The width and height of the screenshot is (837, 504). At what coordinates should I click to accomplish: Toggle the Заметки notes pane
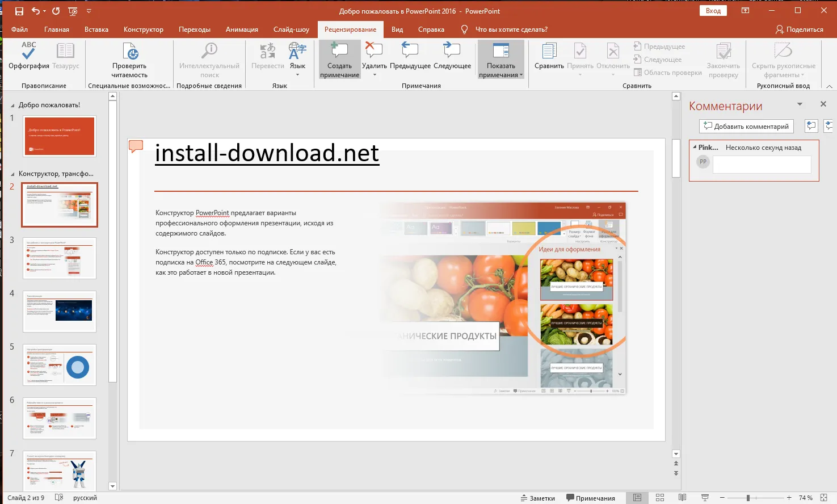[537, 498]
